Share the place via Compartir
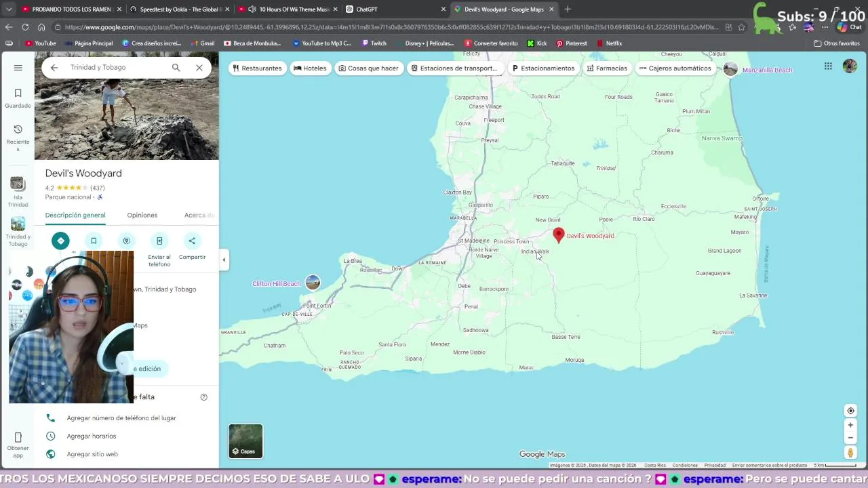This screenshot has width=868, height=488. (x=192, y=247)
